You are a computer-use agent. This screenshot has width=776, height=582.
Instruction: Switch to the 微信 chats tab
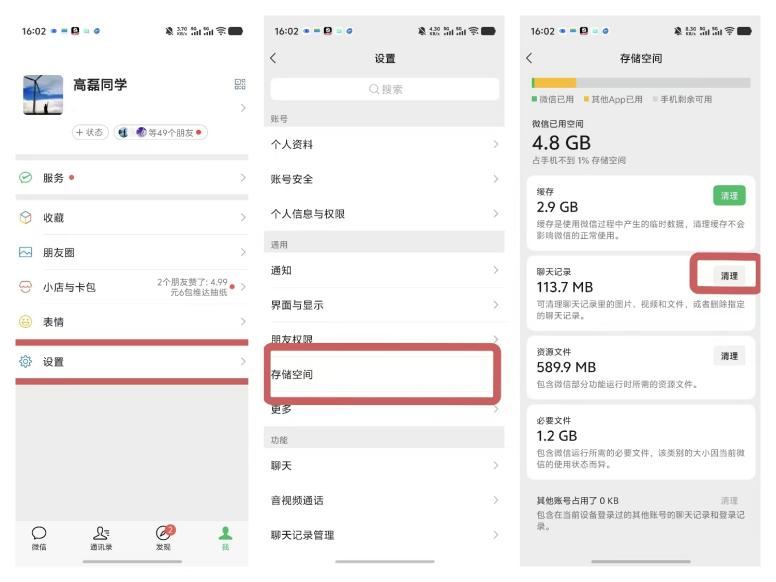pos(39,538)
